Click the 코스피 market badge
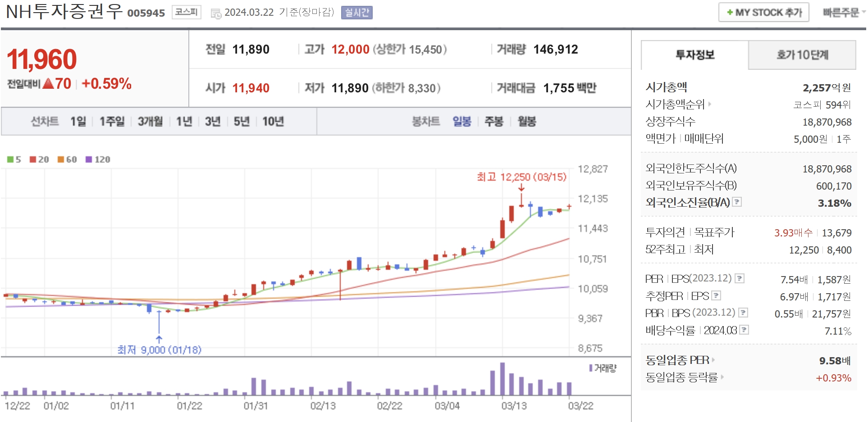This screenshot has height=422, width=868. pos(186,12)
